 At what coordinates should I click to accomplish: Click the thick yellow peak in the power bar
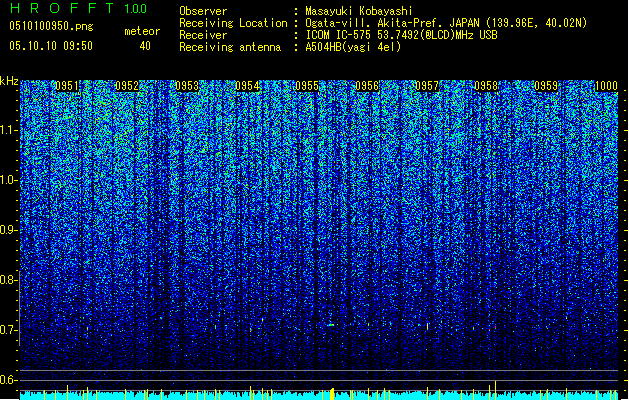(x=332, y=394)
